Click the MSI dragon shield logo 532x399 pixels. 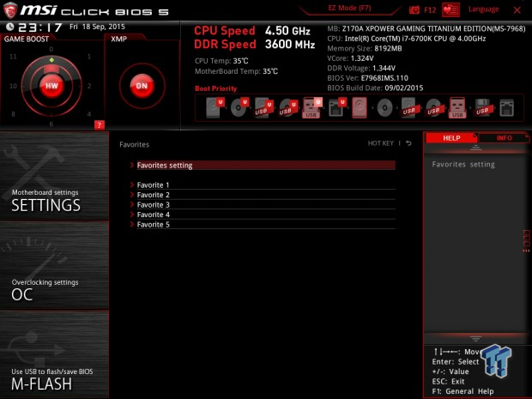(x=10, y=10)
